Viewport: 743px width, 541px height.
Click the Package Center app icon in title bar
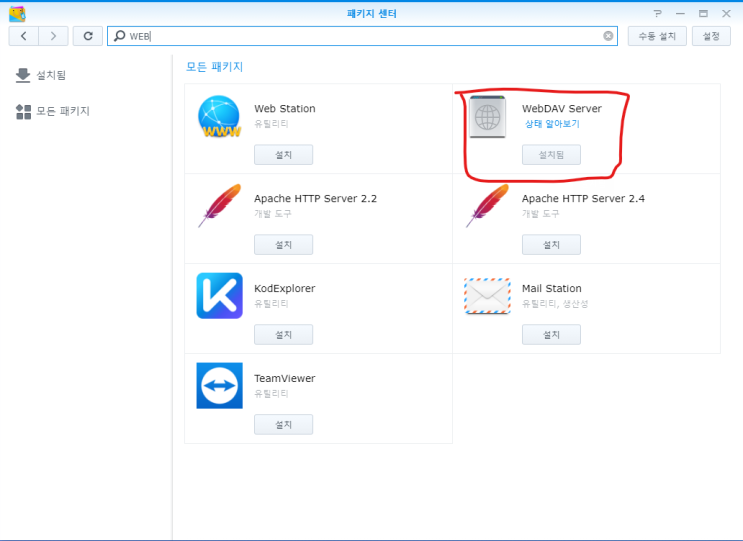(x=17, y=14)
